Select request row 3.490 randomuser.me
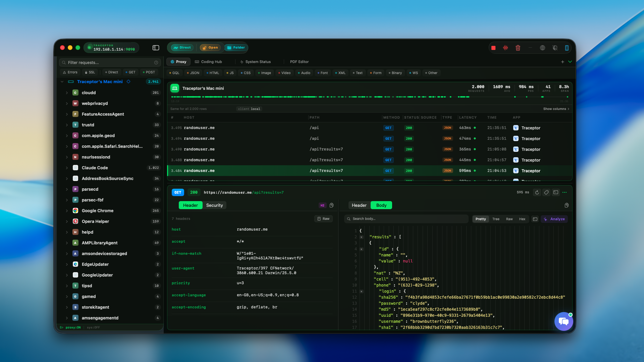Viewport: 644px width, 362px height. coord(370,149)
